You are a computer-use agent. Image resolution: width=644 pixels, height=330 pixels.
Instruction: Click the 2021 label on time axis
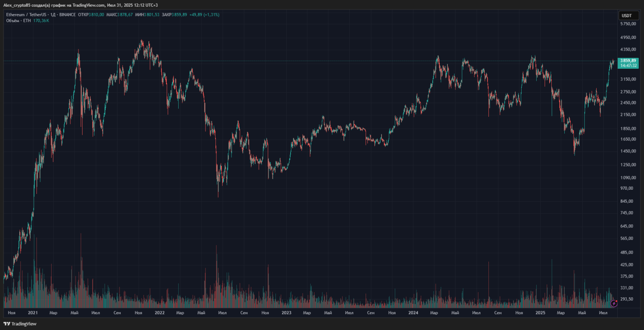(x=33, y=313)
